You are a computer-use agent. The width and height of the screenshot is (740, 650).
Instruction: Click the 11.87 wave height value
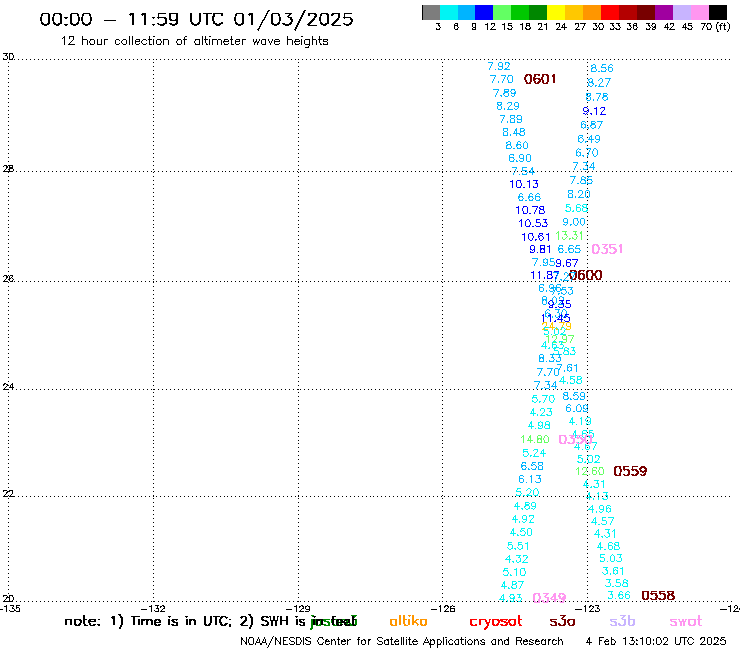(x=545, y=275)
